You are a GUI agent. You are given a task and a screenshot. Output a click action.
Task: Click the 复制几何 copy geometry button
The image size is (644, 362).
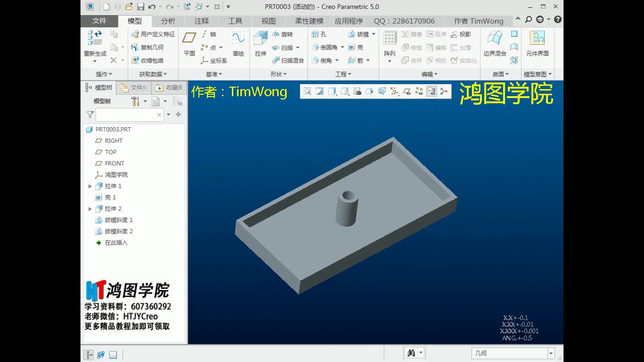[147, 47]
